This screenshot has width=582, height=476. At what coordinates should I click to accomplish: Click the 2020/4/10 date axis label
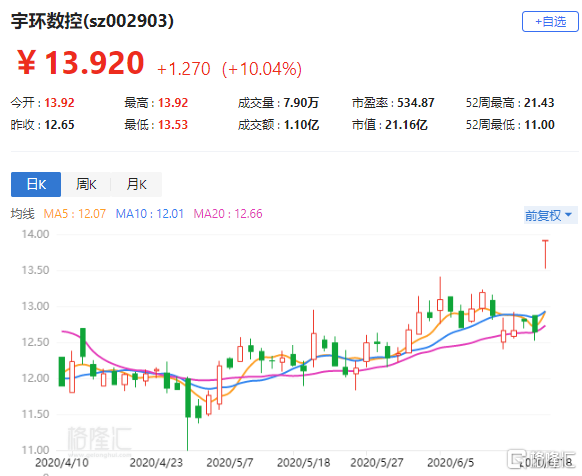pos(62,463)
